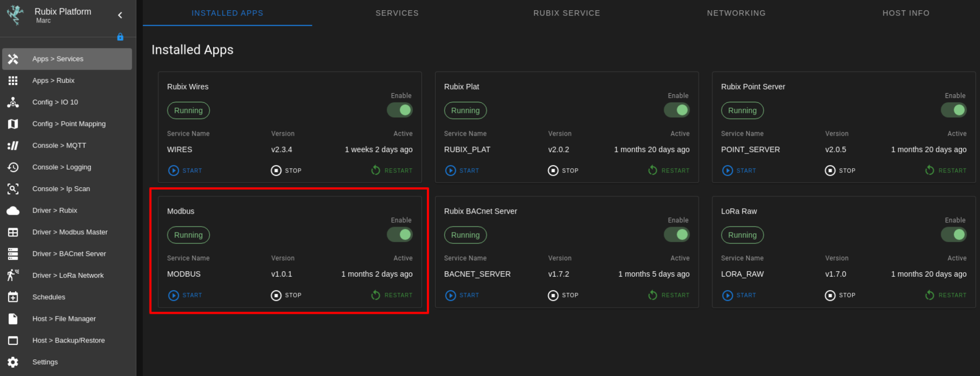This screenshot has width=980, height=376.
Task: Disable the Rubix Wires enable switch
Action: (x=400, y=110)
